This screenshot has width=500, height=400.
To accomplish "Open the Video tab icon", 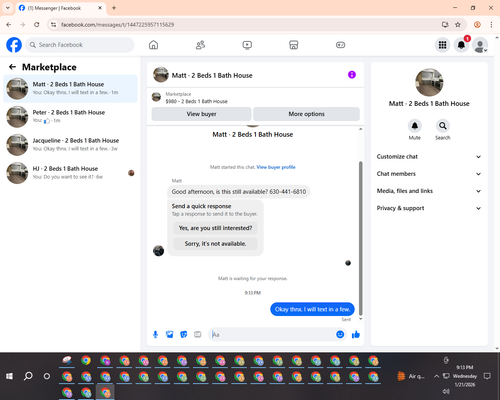I will [247, 45].
